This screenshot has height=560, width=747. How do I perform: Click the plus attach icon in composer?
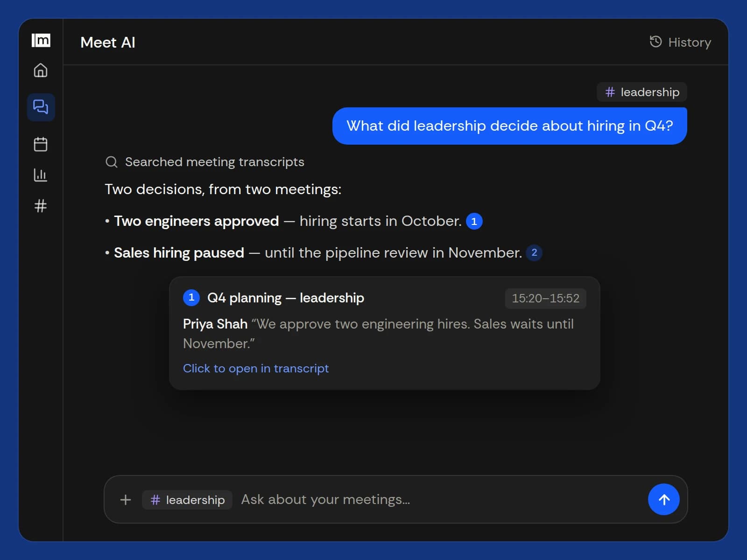coord(126,500)
